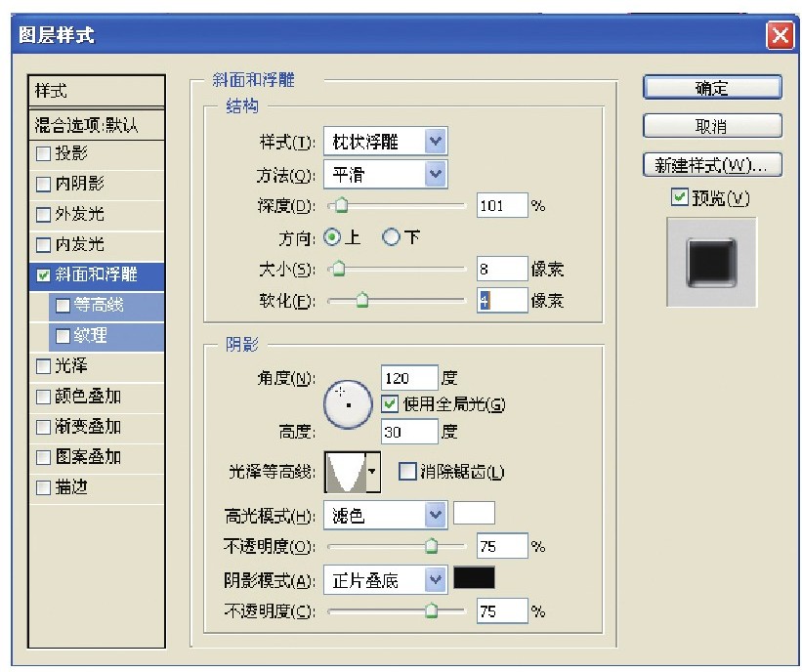Toggle 使用全局光 global light checkbox
The width and height of the screenshot is (802, 672).
coord(390,404)
